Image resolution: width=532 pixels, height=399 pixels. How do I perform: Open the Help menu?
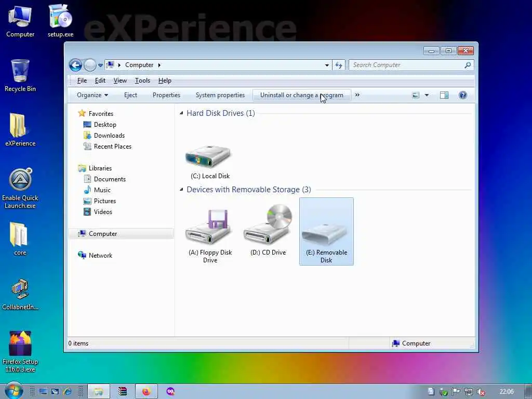pyautogui.click(x=165, y=81)
